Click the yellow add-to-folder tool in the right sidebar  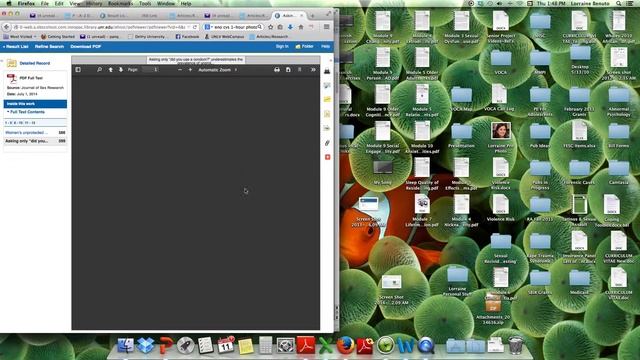pos(327,100)
